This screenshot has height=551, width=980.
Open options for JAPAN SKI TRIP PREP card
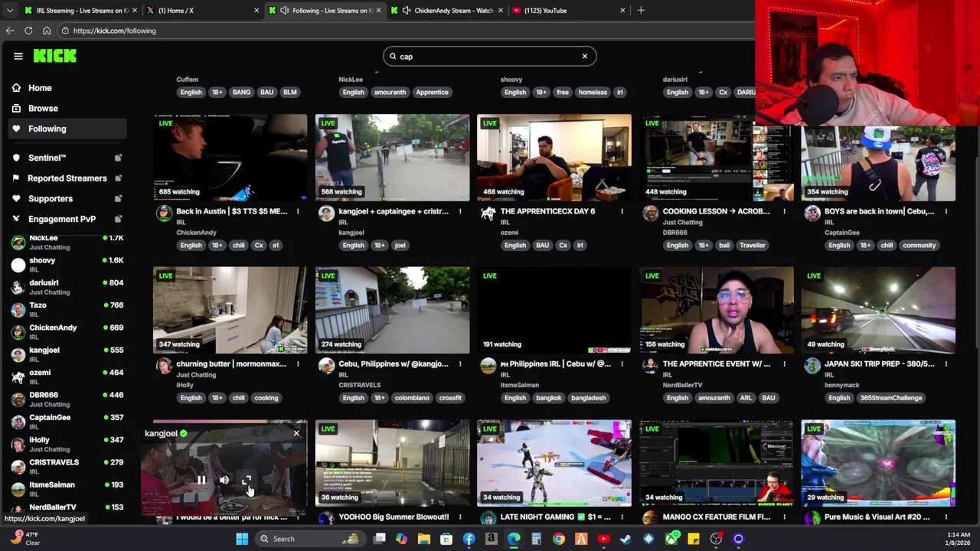pyautogui.click(x=946, y=364)
